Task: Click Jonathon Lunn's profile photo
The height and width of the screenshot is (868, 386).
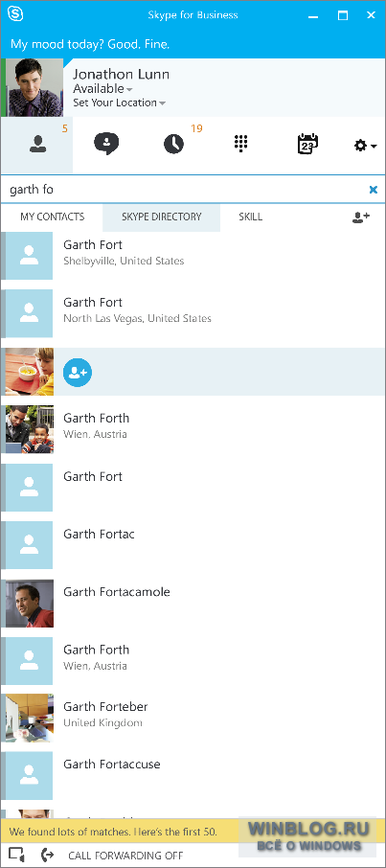Action: click(34, 87)
